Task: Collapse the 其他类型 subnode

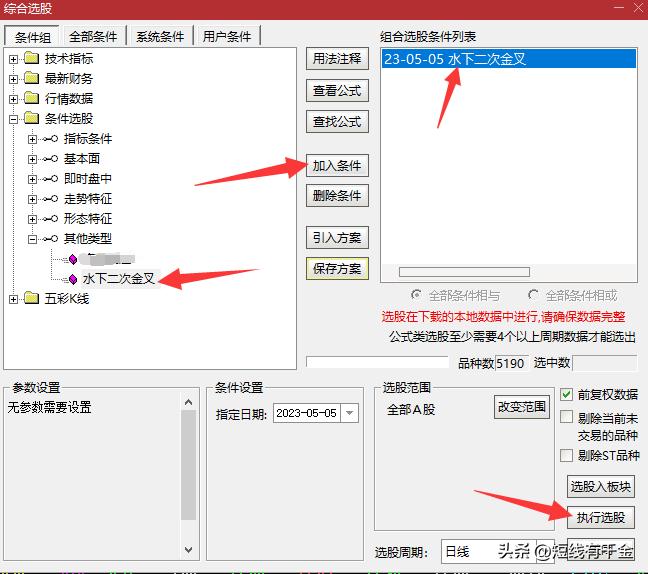Action: 32,239
